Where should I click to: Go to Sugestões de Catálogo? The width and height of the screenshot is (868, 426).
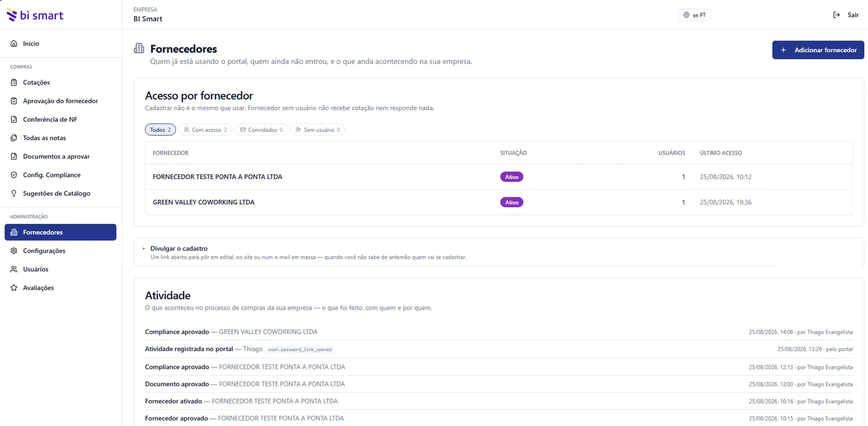pyautogui.click(x=60, y=194)
